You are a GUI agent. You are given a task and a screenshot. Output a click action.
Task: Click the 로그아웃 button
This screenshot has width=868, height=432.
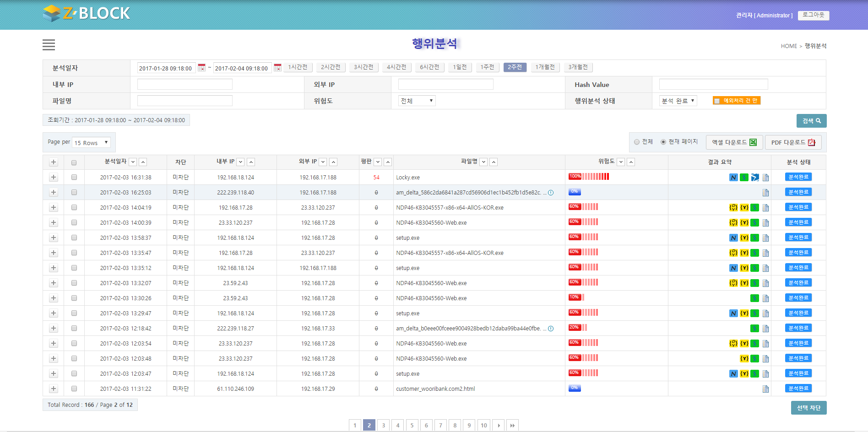[x=814, y=15]
